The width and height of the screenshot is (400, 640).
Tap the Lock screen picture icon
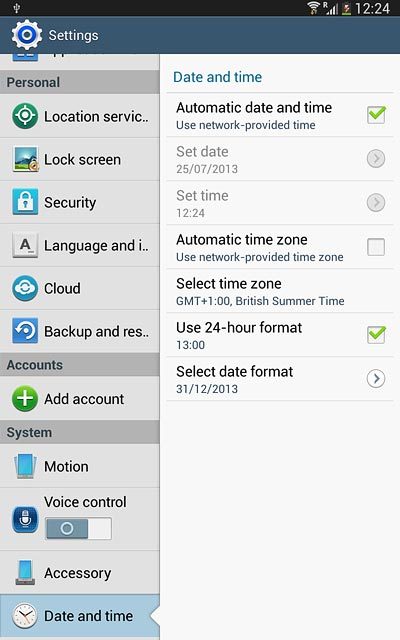point(26,159)
